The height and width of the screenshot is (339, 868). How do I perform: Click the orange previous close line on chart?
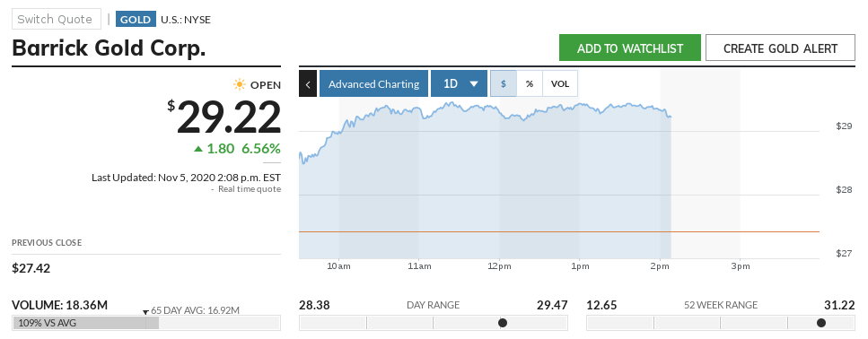tap(559, 231)
